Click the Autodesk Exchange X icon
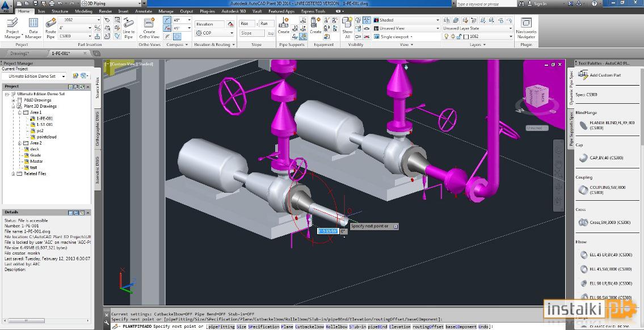 (569, 3)
